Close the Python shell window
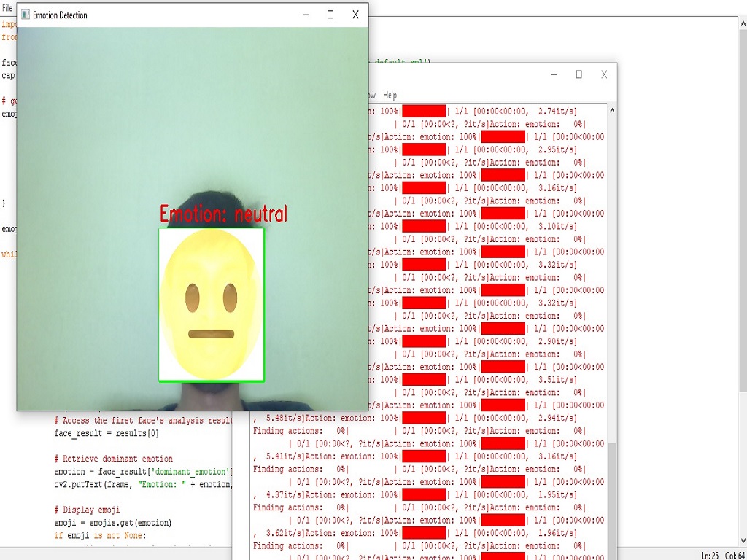The height and width of the screenshot is (560, 747). (604, 75)
